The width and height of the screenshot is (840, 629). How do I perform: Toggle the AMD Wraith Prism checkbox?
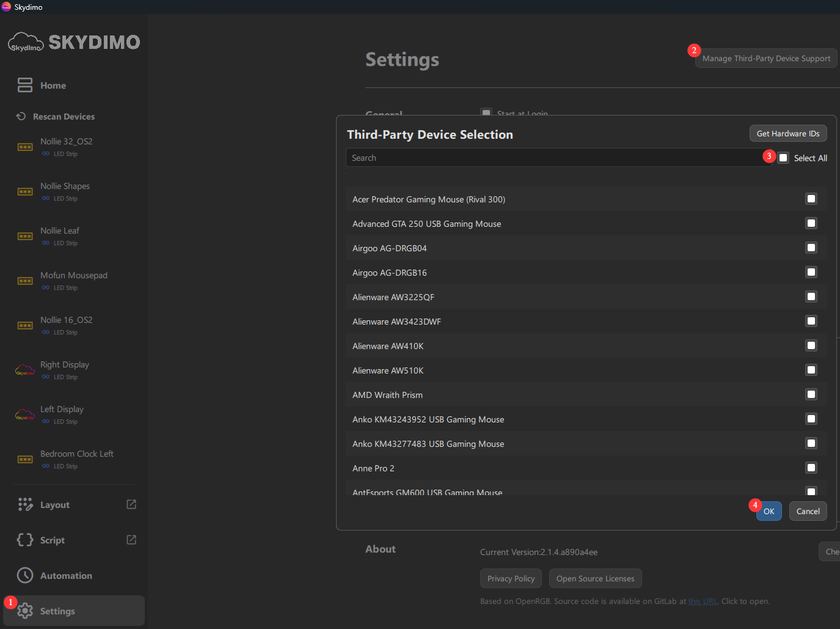[811, 394]
